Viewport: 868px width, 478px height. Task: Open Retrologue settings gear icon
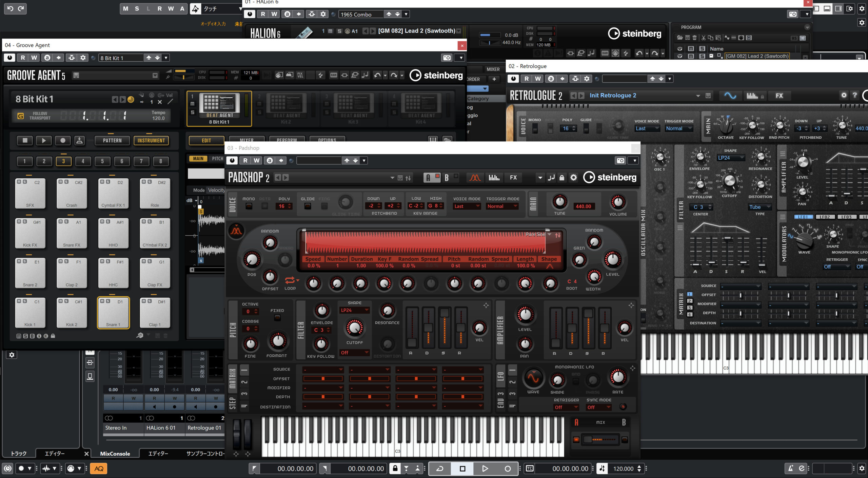pos(844,95)
